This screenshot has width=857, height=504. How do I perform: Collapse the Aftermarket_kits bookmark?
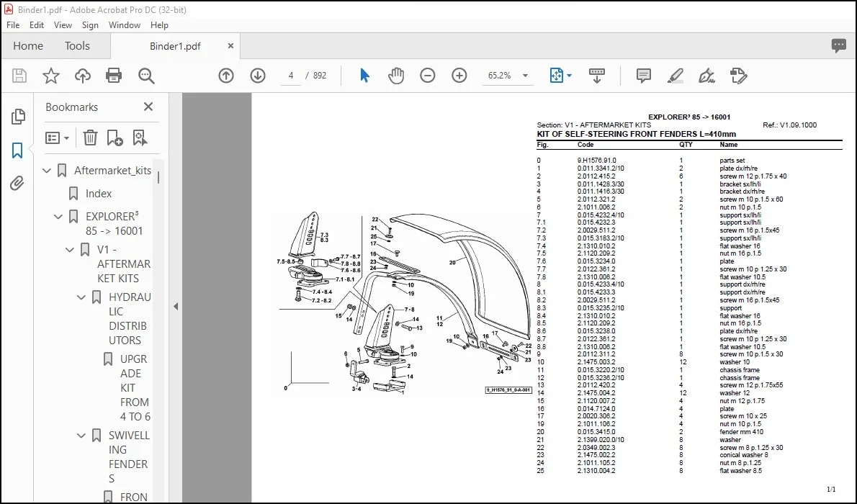tap(47, 171)
